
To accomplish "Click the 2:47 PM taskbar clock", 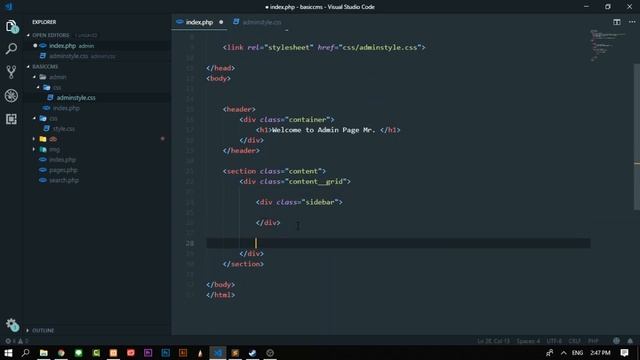I will pos(600,353).
